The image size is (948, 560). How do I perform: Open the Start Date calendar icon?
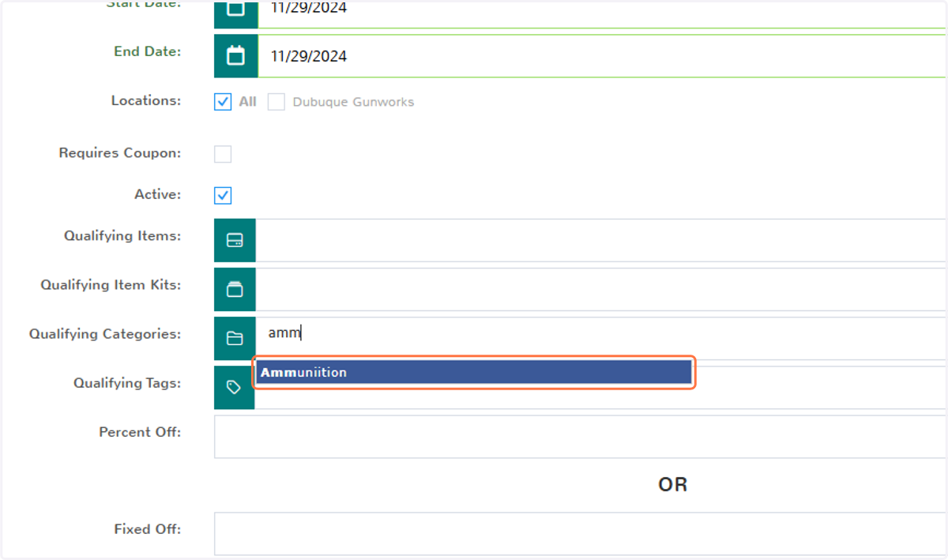coord(235,13)
